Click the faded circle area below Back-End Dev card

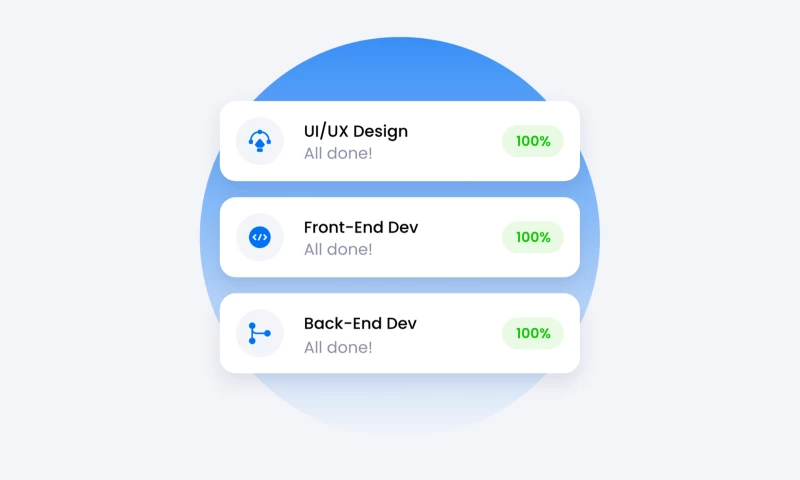399,403
